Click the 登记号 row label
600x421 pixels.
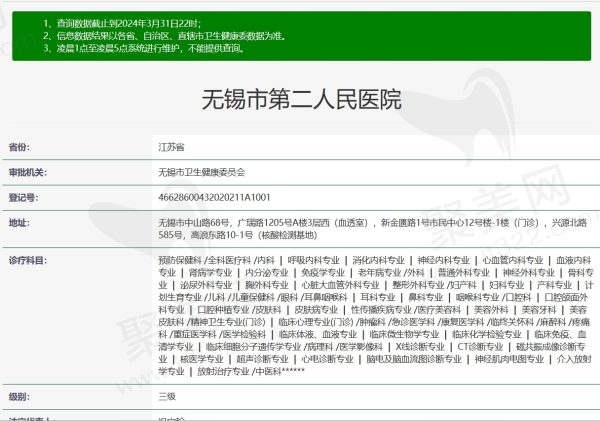point(23,198)
